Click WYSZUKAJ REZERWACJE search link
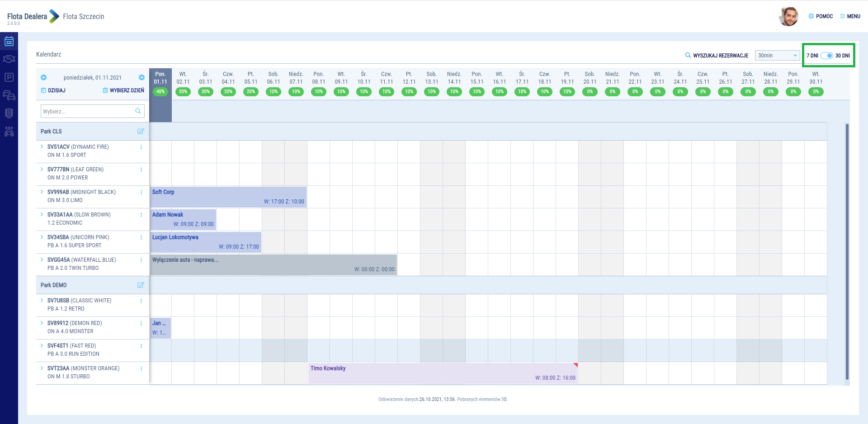 [717, 56]
